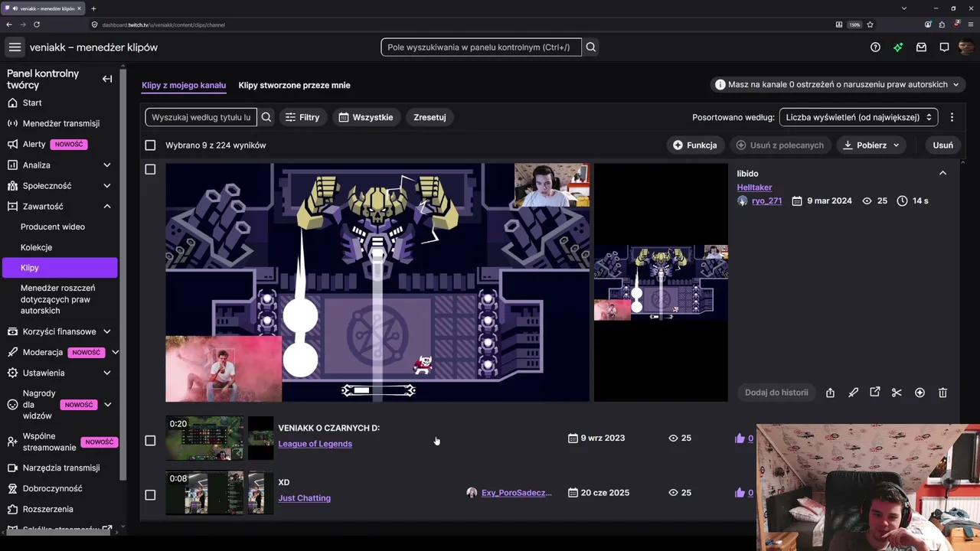Tick the select-all checkbox beside Wybrano 9 z 224

[150, 145]
